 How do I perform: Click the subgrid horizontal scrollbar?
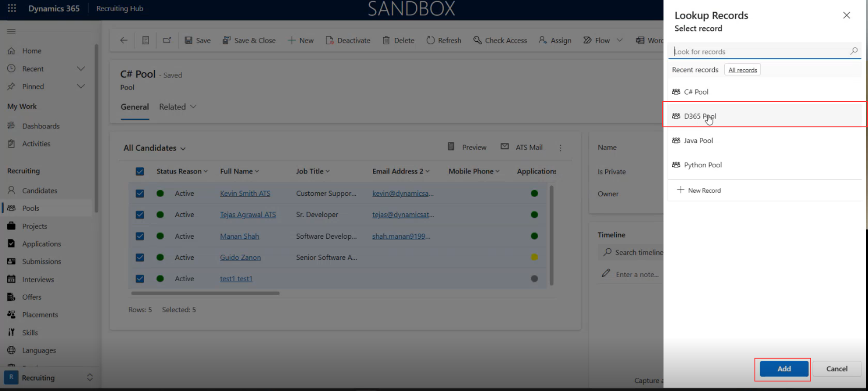coord(205,293)
